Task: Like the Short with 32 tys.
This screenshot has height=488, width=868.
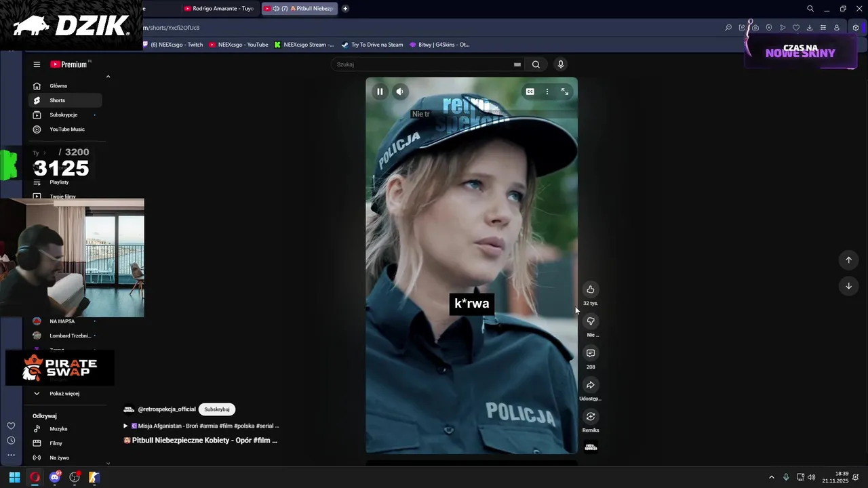Action: coord(591,289)
